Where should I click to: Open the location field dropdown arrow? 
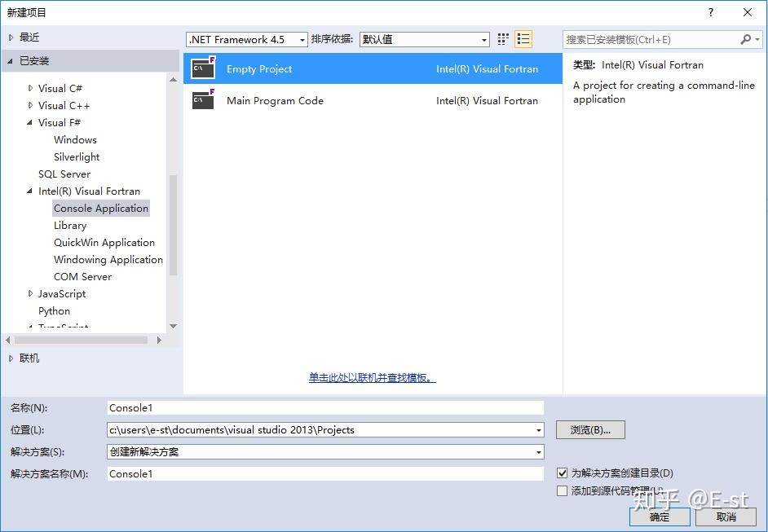click(x=537, y=429)
